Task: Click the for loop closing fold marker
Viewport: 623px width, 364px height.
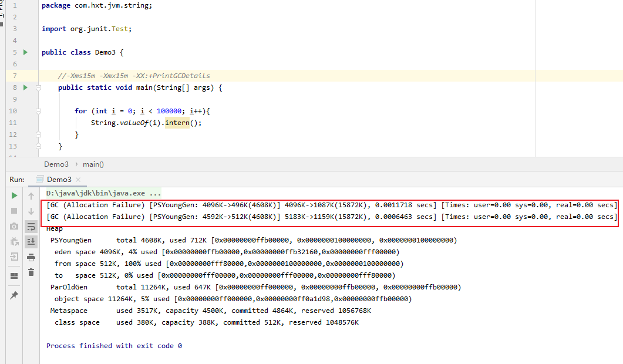Action: 39,134
